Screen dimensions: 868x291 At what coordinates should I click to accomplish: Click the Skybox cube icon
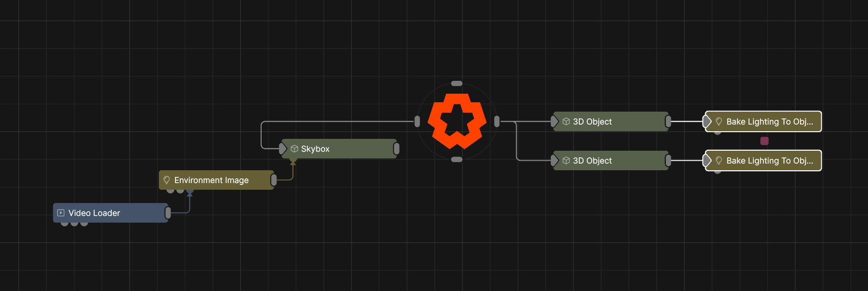294,149
